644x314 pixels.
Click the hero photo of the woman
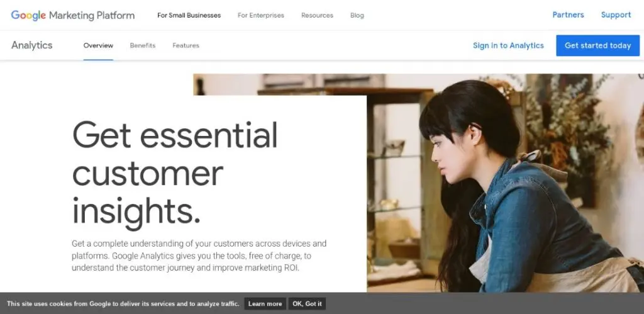pos(505,183)
